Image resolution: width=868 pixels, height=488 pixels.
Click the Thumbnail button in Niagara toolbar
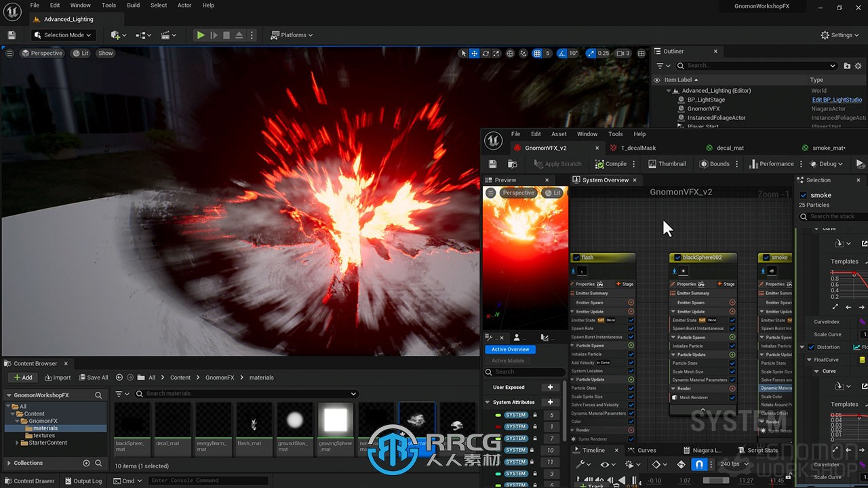click(667, 164)
